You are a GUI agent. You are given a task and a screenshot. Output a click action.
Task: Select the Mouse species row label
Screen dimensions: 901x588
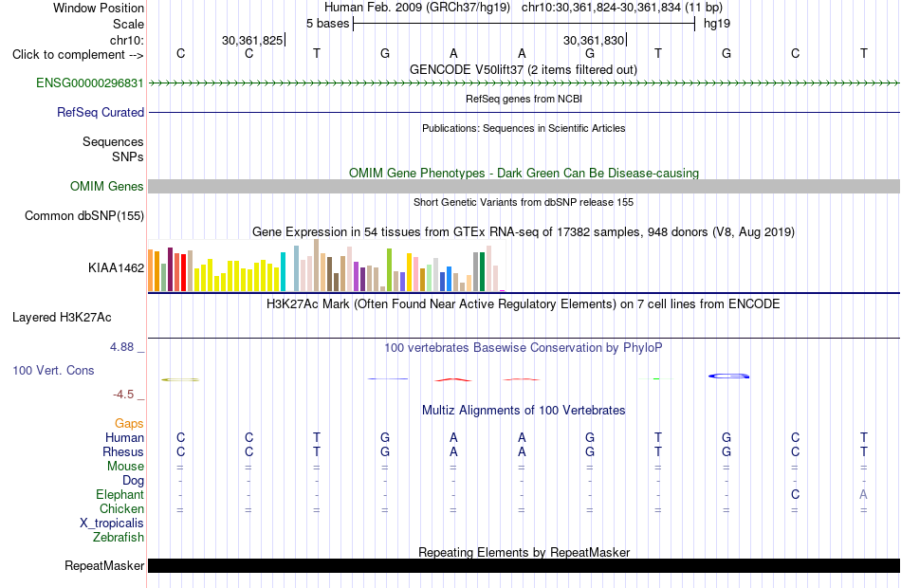125,467
